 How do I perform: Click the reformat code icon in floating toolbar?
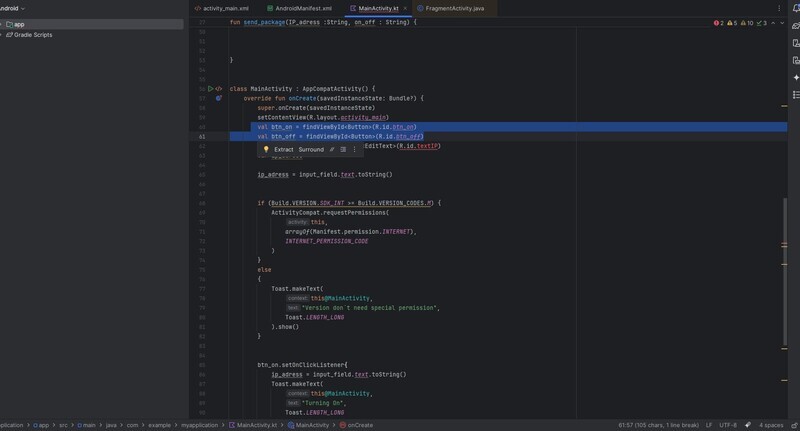343,149
